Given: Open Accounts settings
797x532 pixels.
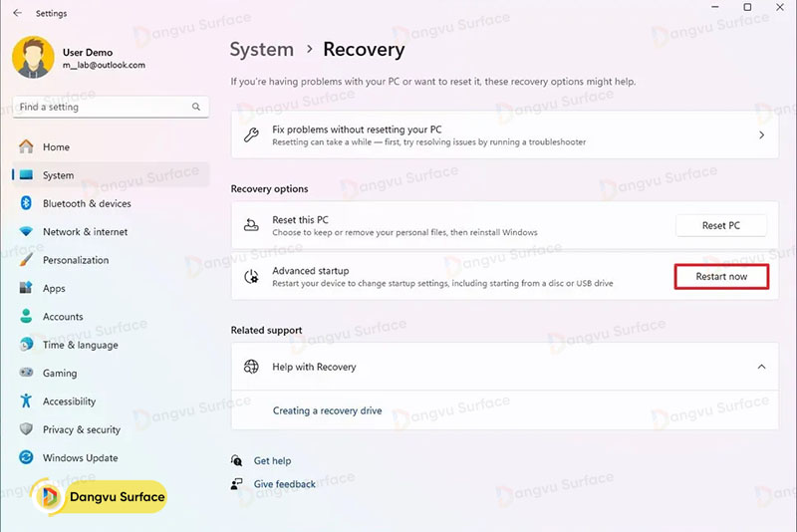Looking at the screenshot, I should coord(63,317).
